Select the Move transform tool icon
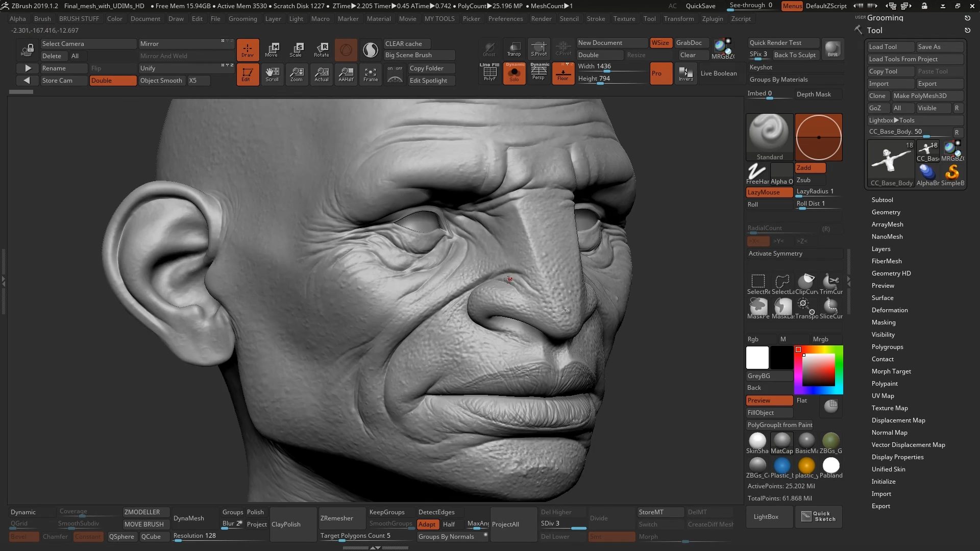The height and width of the screenshot is (551, 980). tap(272, 49)
